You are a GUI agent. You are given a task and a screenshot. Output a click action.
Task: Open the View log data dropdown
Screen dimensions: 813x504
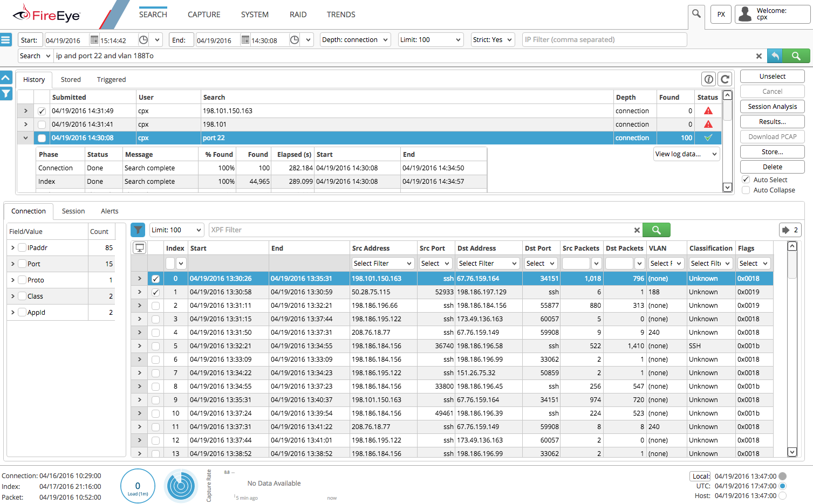click(x=686, y=154)
